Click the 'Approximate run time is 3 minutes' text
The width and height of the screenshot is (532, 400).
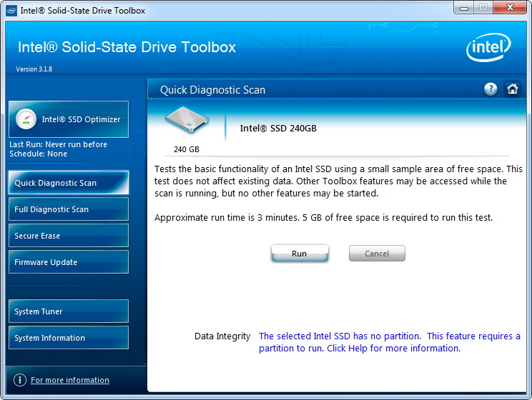(227, 218)
